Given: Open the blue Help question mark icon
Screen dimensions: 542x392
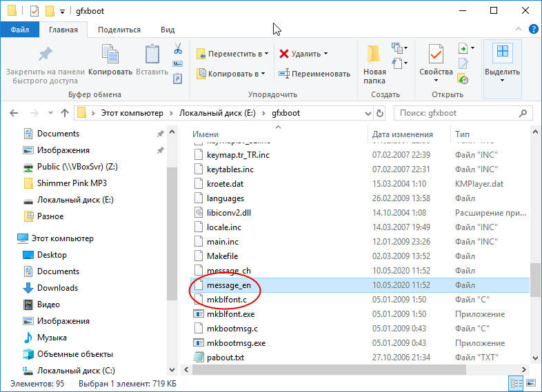Looking at the screenshot, I should pos(533,30).
